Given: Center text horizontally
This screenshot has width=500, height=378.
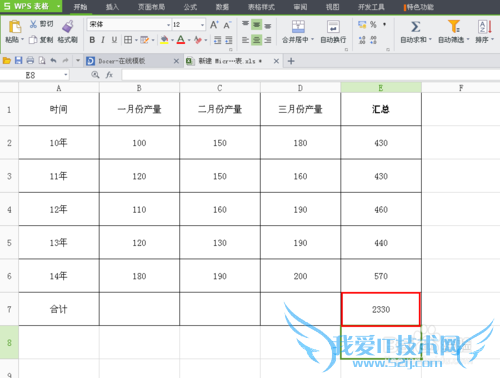Looking at the screenshot, I should (x=256, y=40).
